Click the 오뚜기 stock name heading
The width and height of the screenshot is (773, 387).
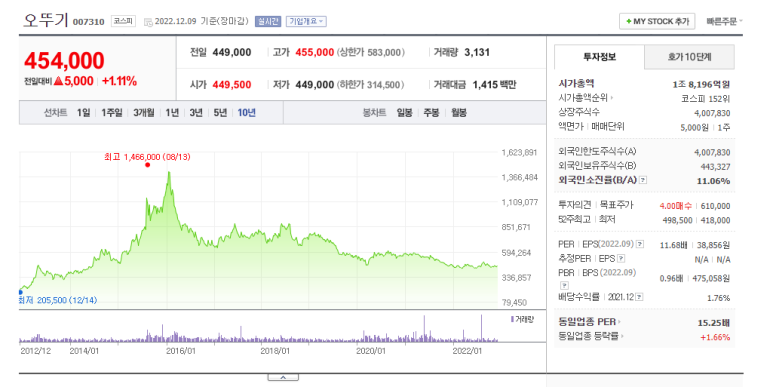(x=45, y=20)
